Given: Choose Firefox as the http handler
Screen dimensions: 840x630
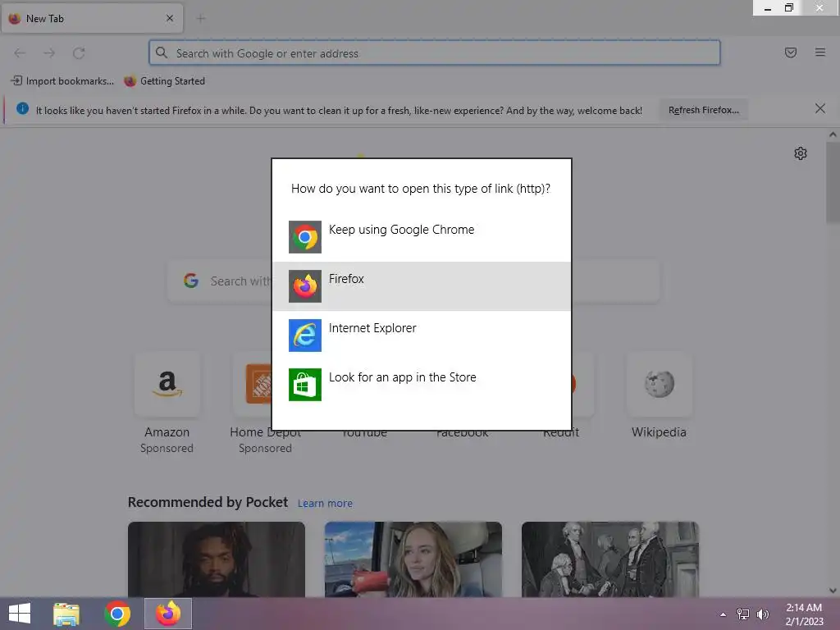Looking at the screenshot, I should 422,286.
